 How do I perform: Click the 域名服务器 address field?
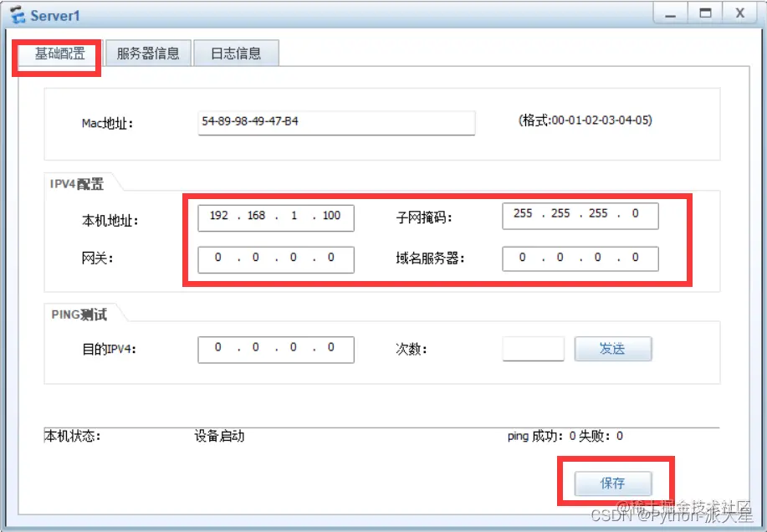pyautogui.click(x=580, y=258)
